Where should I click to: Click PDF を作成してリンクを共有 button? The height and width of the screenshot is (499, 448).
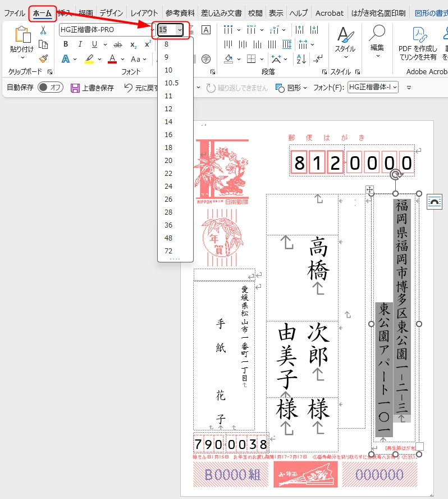(x=418, y=44)
